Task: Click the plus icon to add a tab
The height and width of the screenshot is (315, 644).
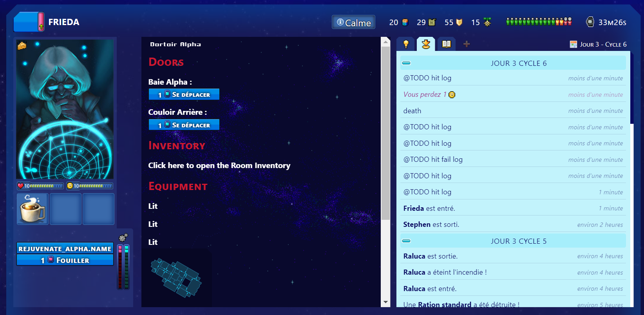Action: 467,44
